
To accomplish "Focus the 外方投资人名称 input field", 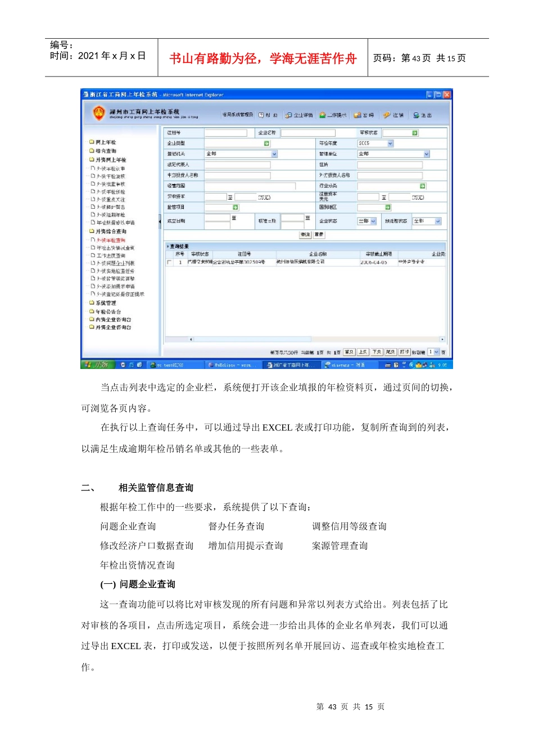I will 390,175.
